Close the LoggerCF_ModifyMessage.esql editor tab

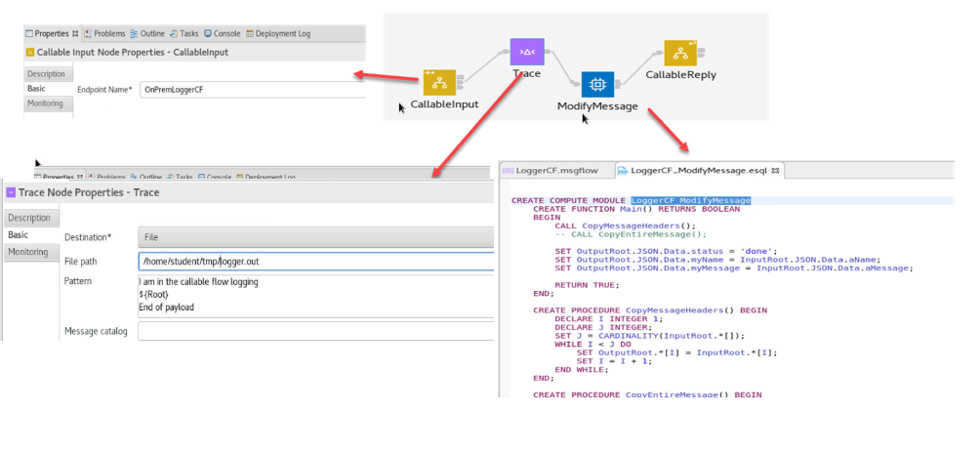coord(776,170)
